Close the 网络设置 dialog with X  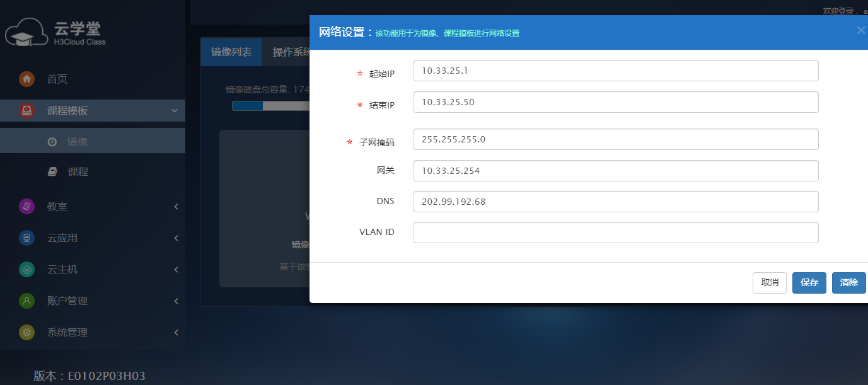(x=861, y=30)
